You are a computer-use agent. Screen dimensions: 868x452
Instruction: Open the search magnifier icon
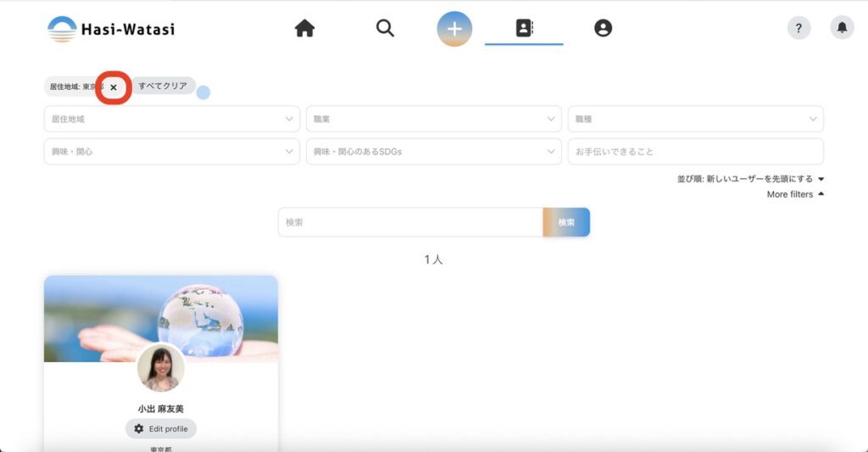[385, 29]
